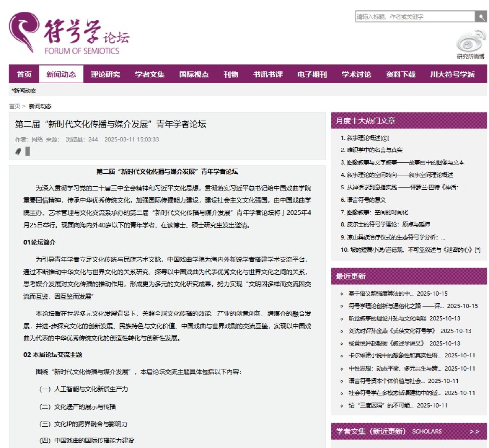Open the 电子期刊 menu item

[x=312, y=74]
